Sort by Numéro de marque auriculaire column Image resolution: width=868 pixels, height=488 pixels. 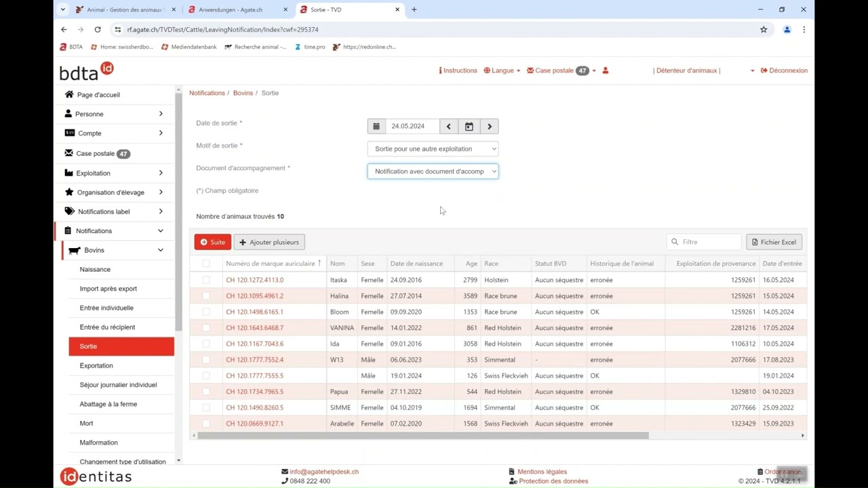pyautogui.click(x=273, y=264)
